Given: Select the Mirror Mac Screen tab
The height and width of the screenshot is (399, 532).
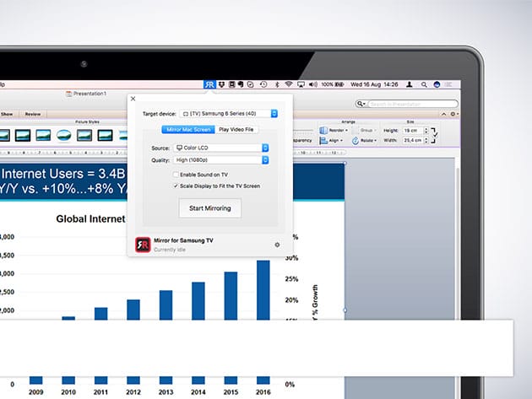Looking at the screenshot, I should pos(189,129).
